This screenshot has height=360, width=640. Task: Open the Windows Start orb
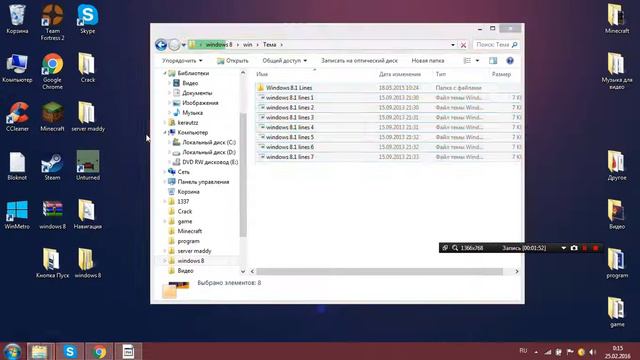coord(12,351)
